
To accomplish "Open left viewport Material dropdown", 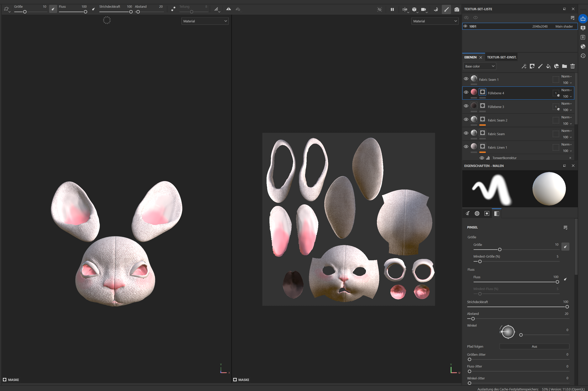I will (x=205, y=21).
